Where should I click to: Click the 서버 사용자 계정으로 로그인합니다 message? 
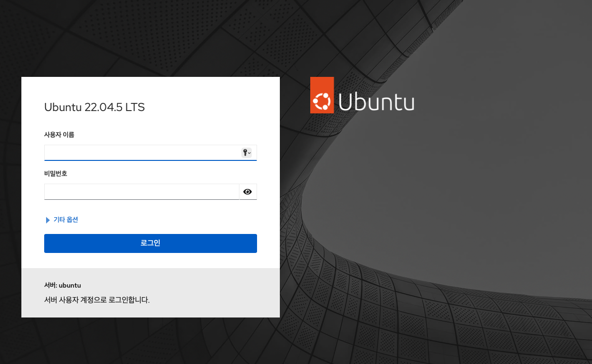97,300
